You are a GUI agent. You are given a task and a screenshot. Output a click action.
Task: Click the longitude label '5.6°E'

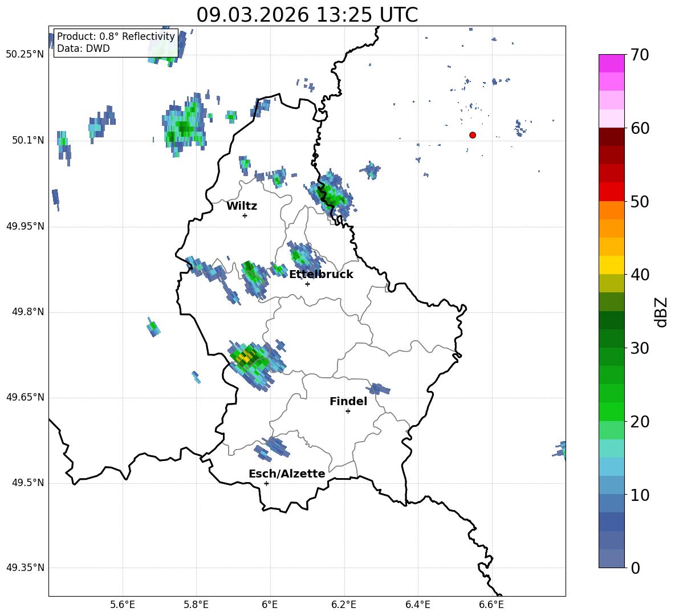(x=123, y=605)
